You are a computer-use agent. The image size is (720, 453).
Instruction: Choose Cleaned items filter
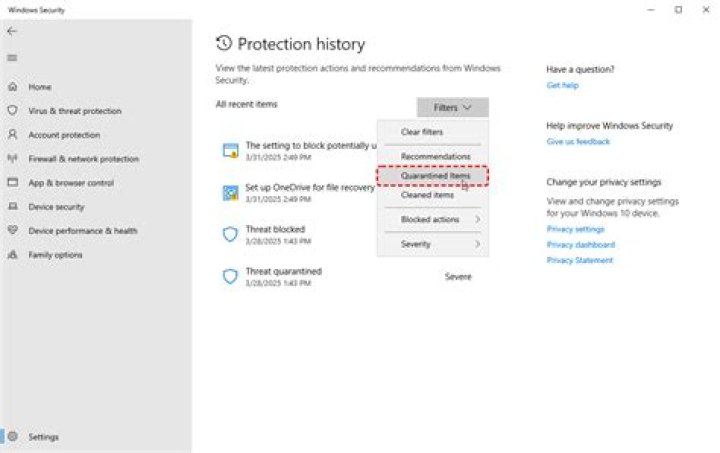coord(427,195)
